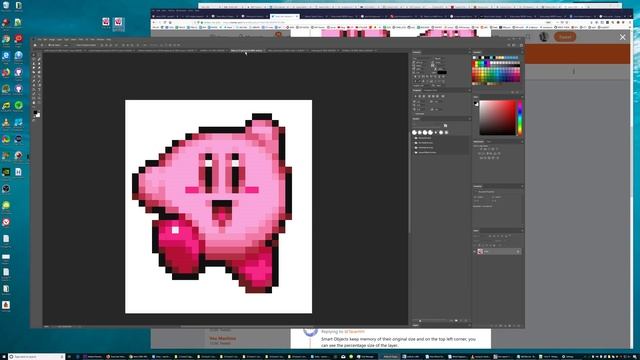
Task: Click the Levels icon in Adjustments panel
Action: coord(485,149)
